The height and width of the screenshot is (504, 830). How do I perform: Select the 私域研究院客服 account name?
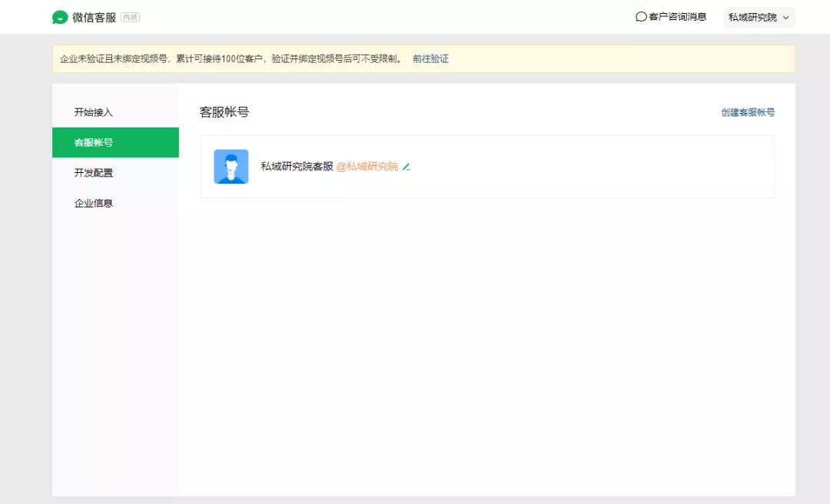[x=297, y=167]
